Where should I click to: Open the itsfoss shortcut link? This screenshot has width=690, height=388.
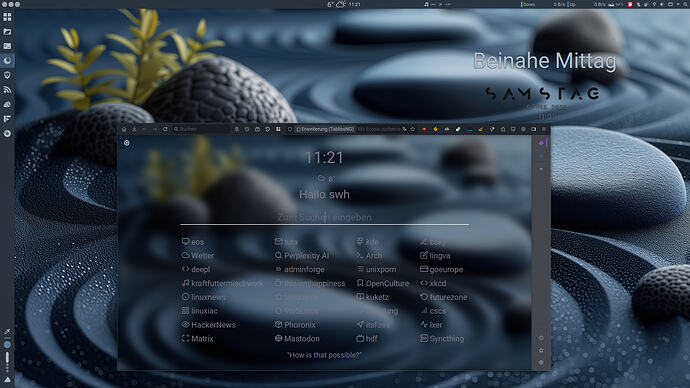click(x=373, y=325)
